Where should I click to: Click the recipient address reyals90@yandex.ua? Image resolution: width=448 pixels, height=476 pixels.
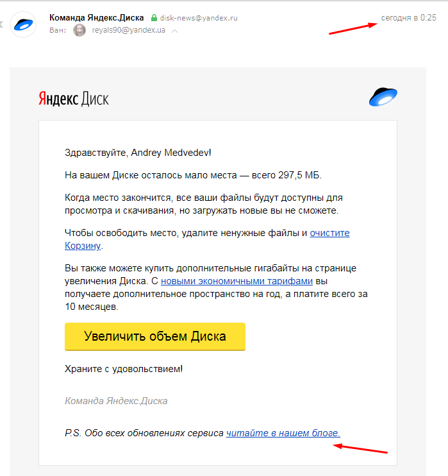[x=129, y=30]
